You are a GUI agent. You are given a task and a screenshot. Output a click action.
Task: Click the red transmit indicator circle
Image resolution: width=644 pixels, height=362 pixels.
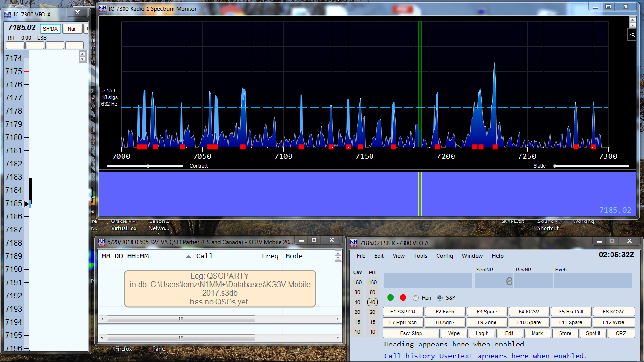[402, 297]
